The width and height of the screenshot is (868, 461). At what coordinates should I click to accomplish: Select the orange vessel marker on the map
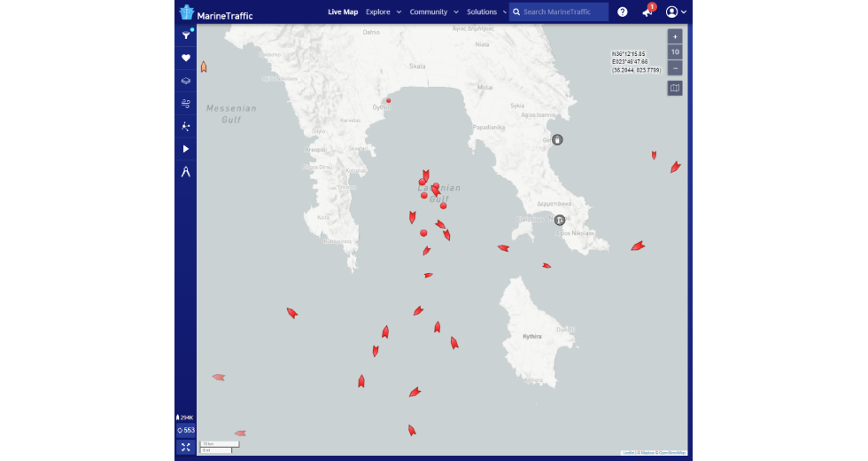click(x=204, y=67)
